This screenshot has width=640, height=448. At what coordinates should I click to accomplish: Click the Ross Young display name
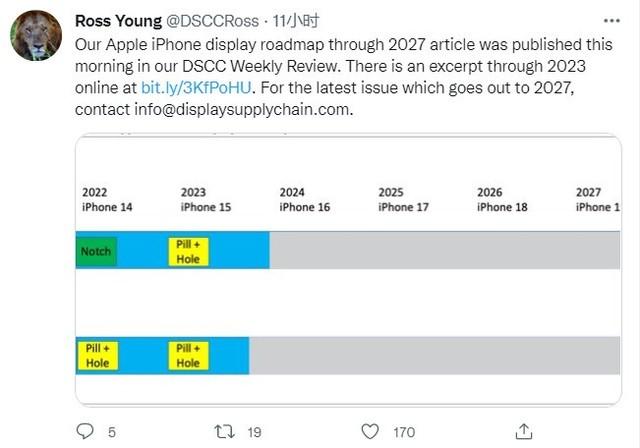point(118,21)
